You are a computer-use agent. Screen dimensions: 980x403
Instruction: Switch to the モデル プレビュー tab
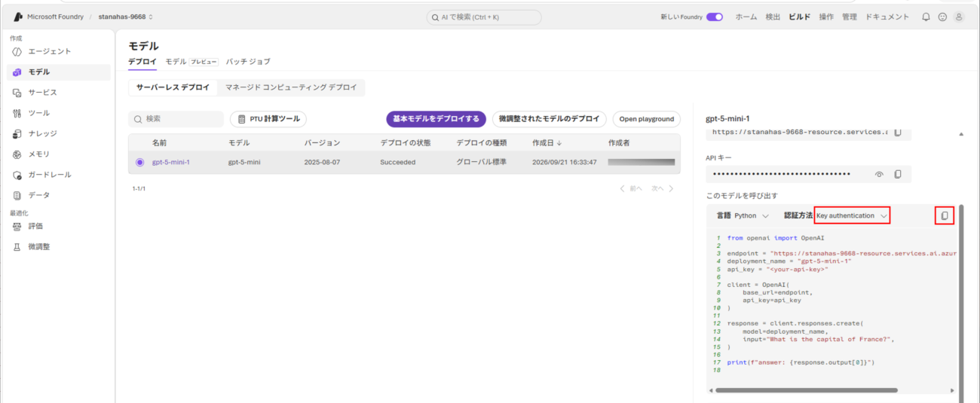pos(191,62)
